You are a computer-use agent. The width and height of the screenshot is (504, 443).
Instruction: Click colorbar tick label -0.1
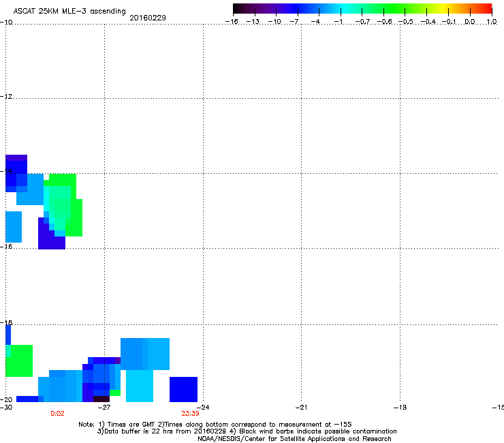click(449, 22)
